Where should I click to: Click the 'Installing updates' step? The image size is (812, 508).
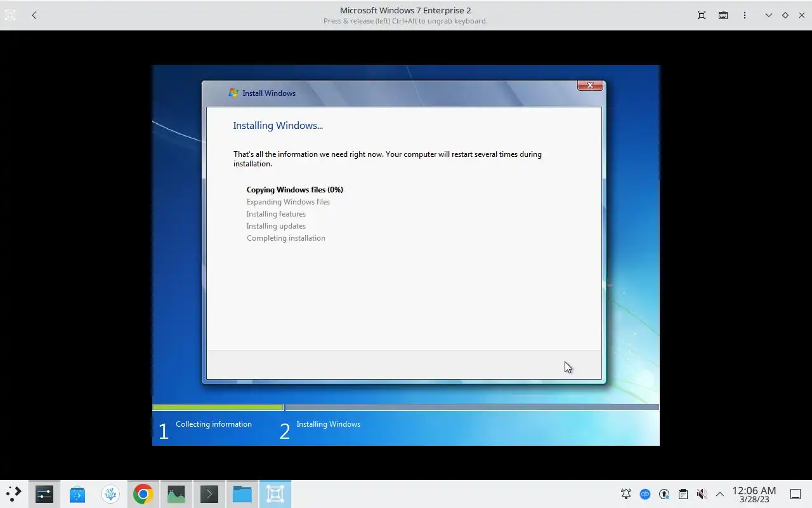pyautogui.click(x=276, y=226)
